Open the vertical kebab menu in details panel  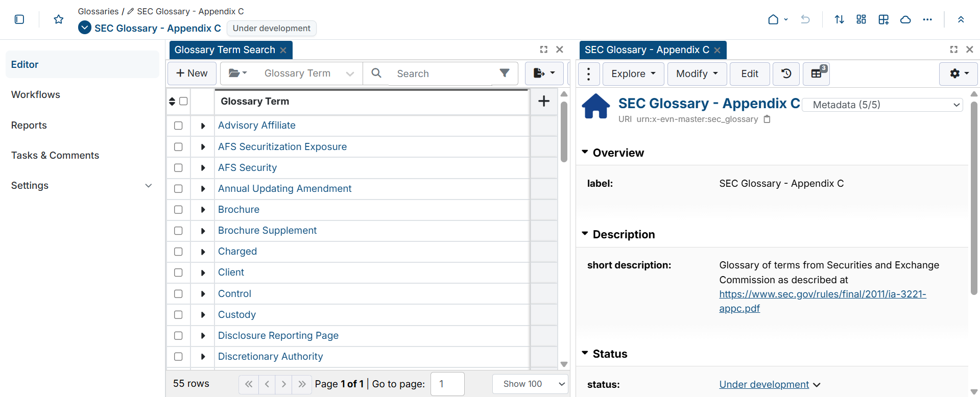coord(589,73)
